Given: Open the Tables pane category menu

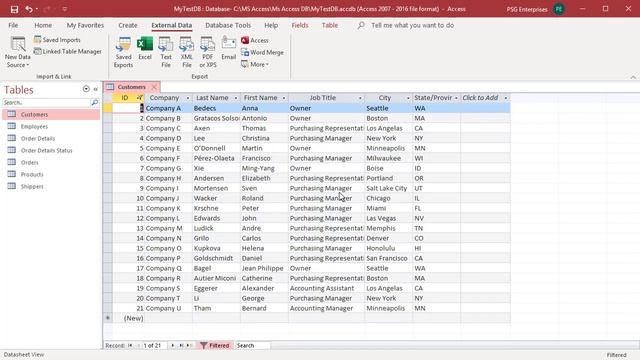Looking at the screenshot, I should pos(86,89).
